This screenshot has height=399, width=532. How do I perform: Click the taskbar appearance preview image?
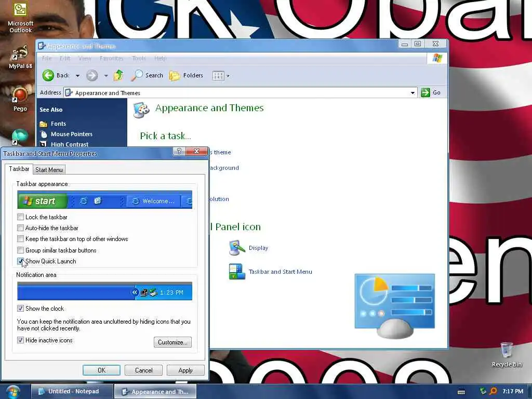104,199
